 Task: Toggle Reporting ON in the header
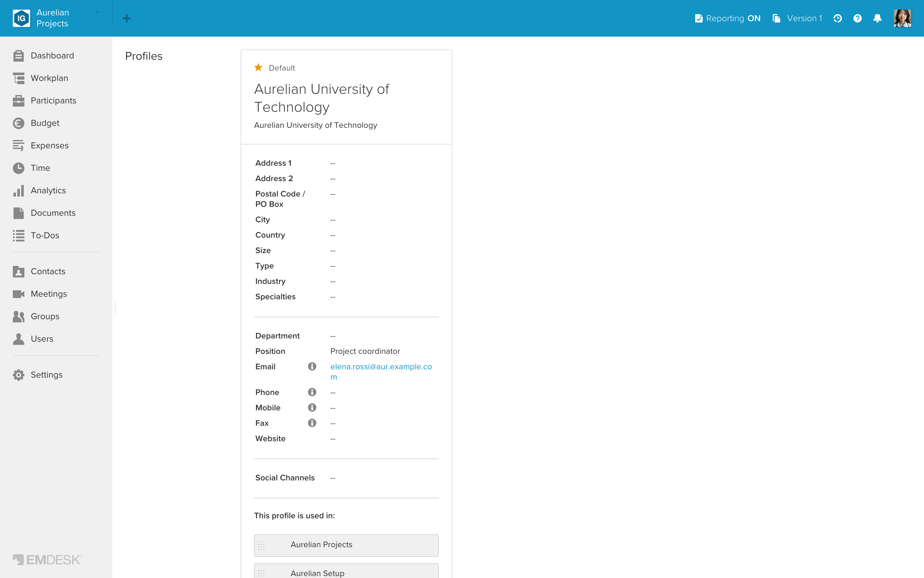click(x=727, y=18)
